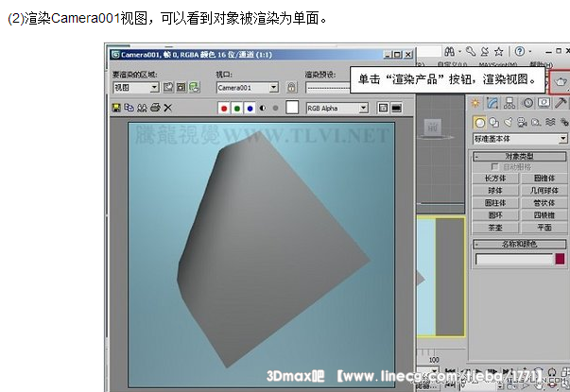The image size is (570, 392).
Task: Toggle the blue channel display
Action: pos(249,108)
